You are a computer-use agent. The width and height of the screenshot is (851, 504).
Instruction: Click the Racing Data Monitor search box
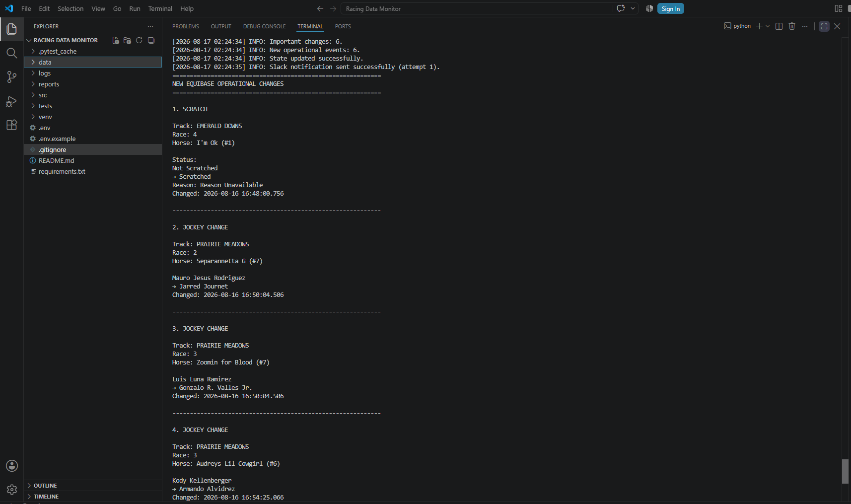pos(477,8)
